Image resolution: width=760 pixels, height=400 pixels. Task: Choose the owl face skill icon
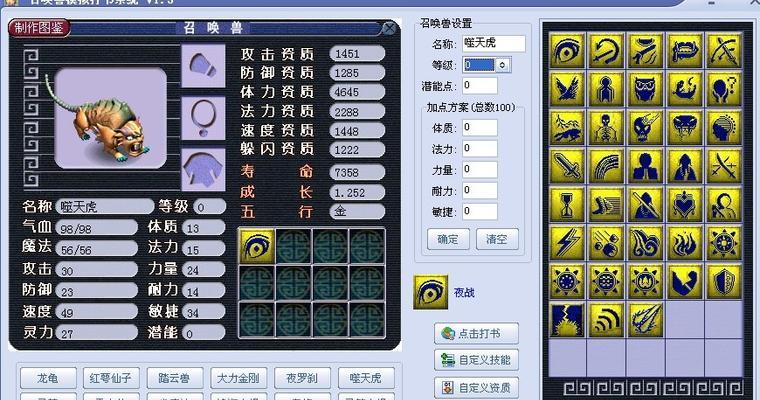645,89
